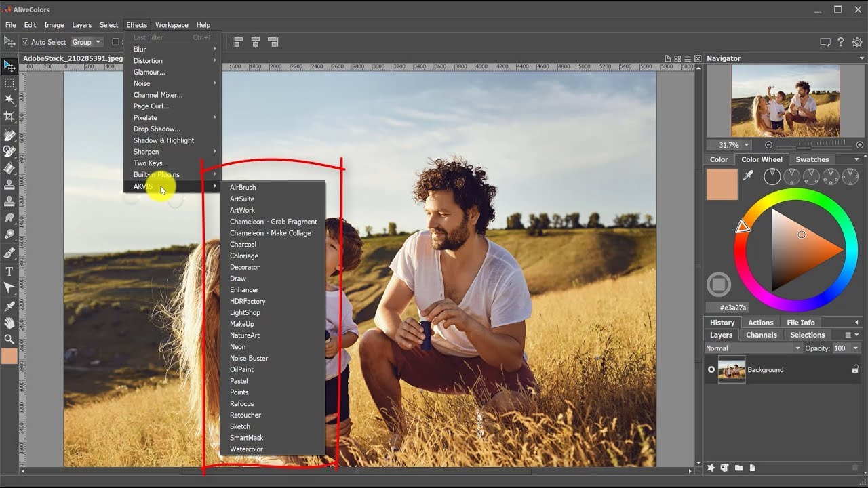868x488 pixels.
Task: Click the stop square button below the color wheel
Action: [x=719, y=284]
